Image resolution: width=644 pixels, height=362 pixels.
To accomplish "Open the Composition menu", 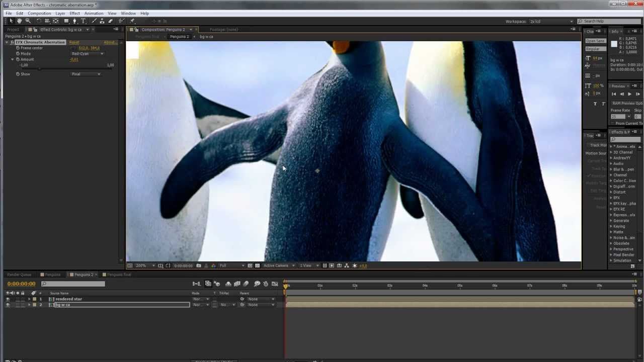I will click(x=39, y=13).
